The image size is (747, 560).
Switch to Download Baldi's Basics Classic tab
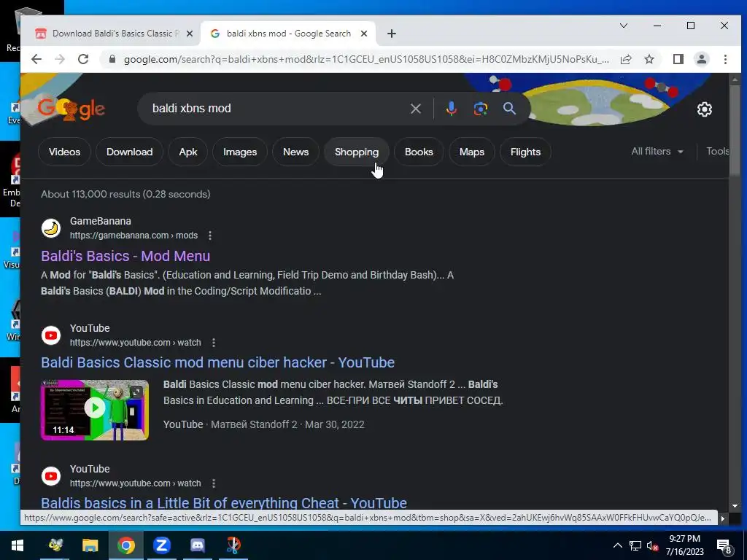tap(115, 34)
